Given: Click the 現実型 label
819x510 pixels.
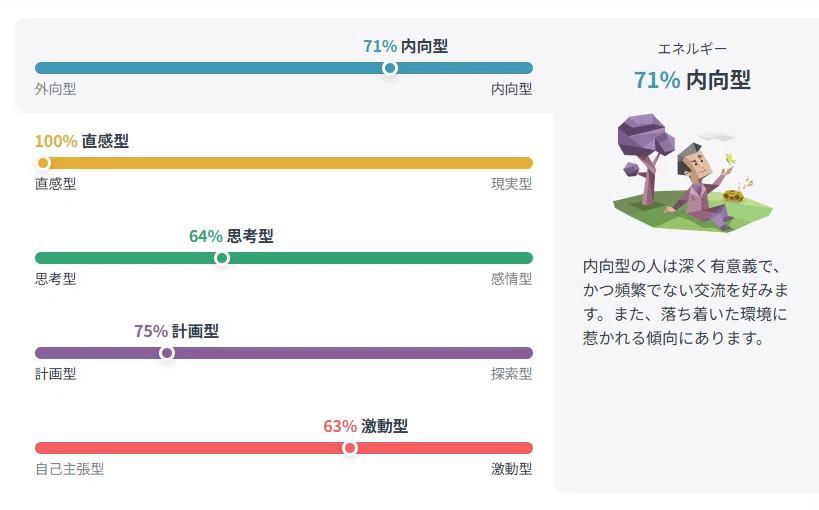Looking at the screenshot, I should click(x=511, y=184).
